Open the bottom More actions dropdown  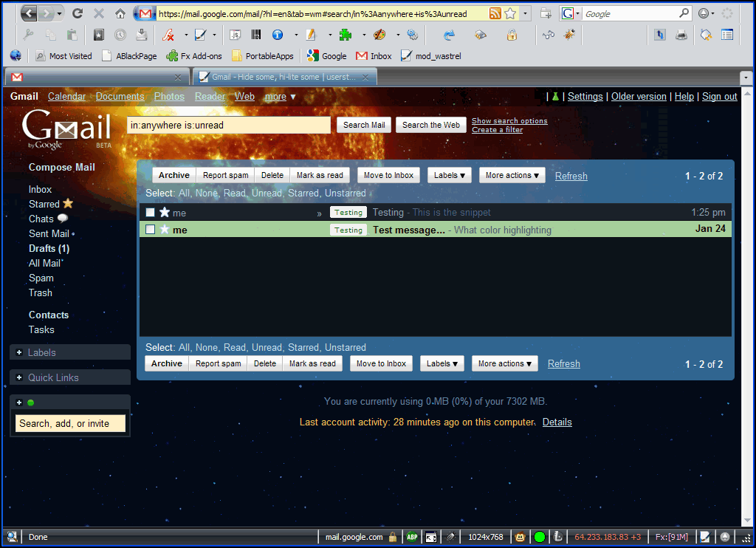coord(505,363)
